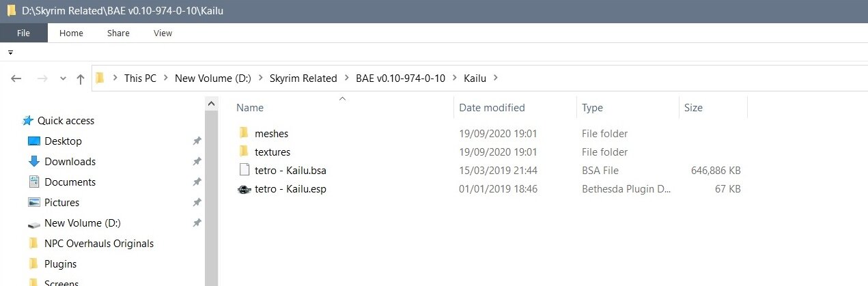Click the meshes folder icon

tap(244, 133)
